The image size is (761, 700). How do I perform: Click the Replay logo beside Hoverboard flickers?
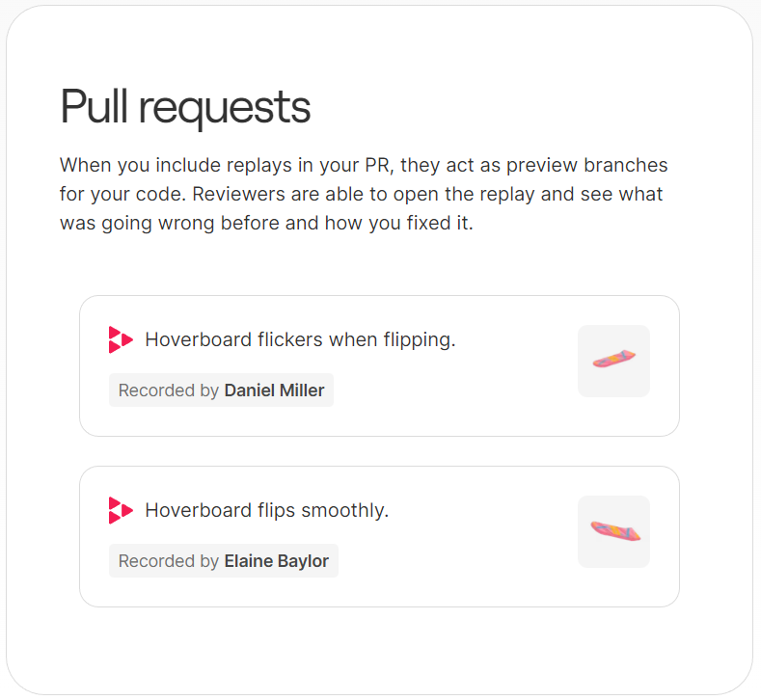pyautogui.click(x=121, y=339)
